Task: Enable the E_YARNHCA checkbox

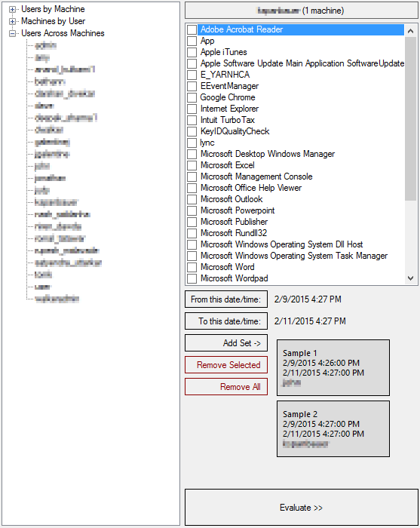Action: tap(192, 75)
